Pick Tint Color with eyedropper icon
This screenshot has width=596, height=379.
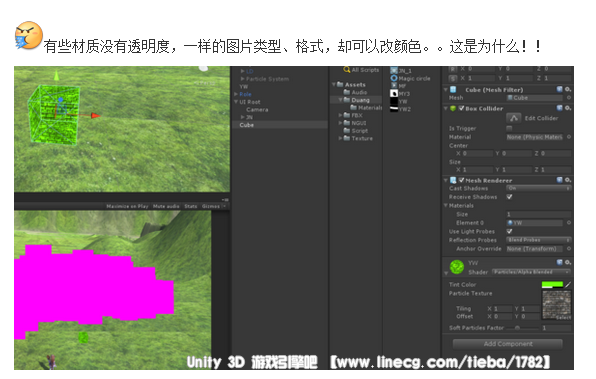(x=568, y=284)
